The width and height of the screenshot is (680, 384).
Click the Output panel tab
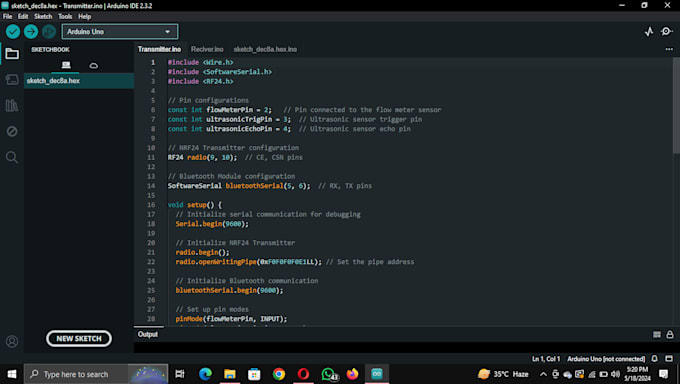pos(148,334)
